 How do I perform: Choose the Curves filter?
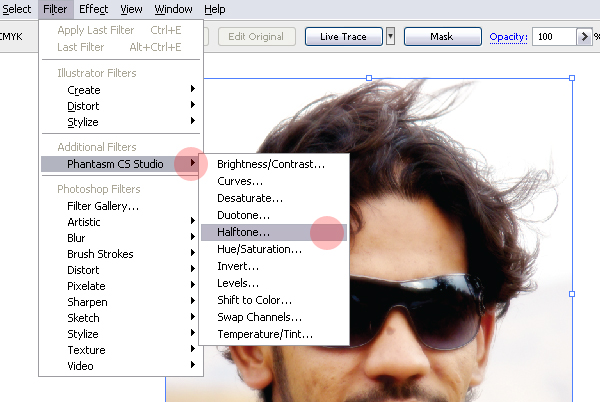tap(274, 181)
